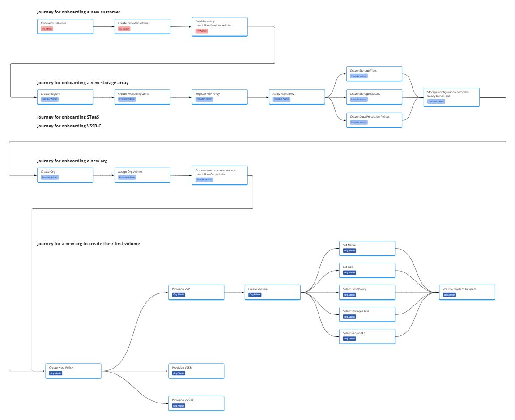This screenshot has width=515, height=420.
Task: Select the Provision VSSB-C card
Action: [x=196, y=403]
